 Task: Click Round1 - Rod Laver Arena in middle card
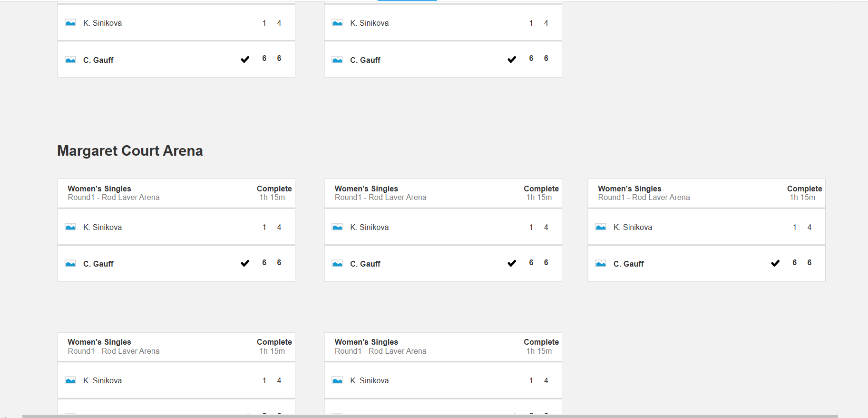click(x=380, y=198)
